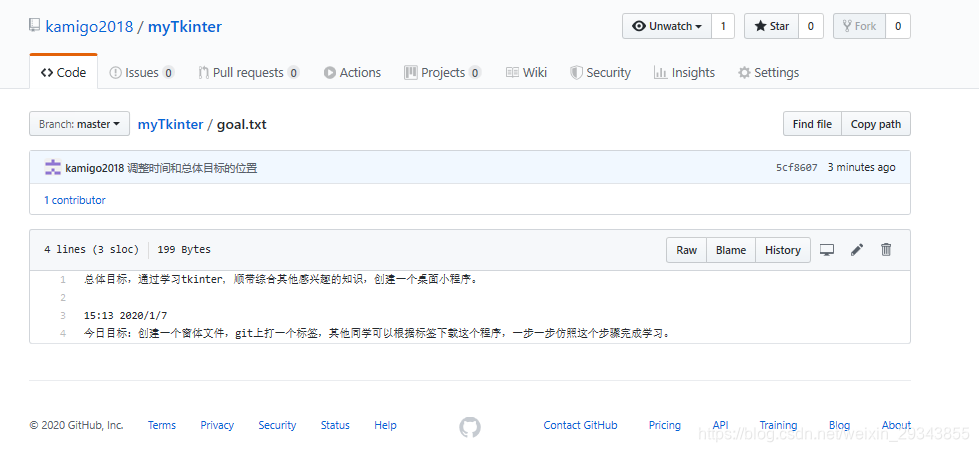Open the Contact GitHub link
This screenshot has width=979, height=452.
click(580, 425)
